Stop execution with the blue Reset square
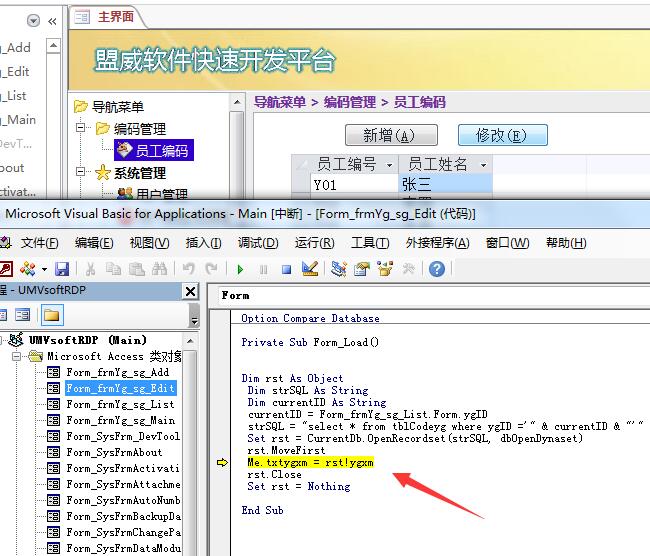 pyautogui.click(x=286, y=270)
